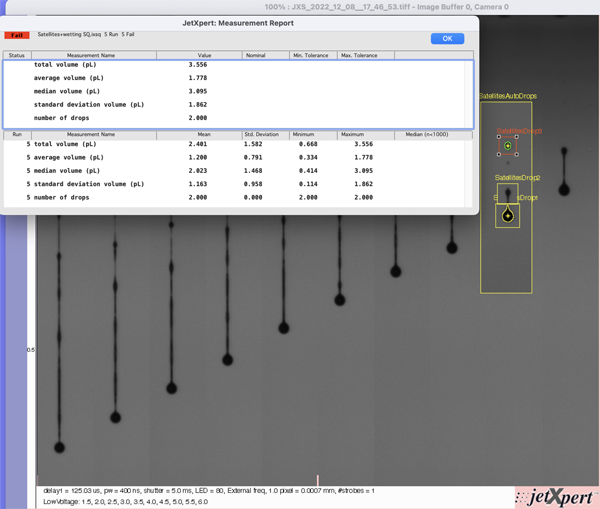Screen dimensions: 600x509
Task: Select the 'number of drops' row in upper table
Action: [233, 118]
